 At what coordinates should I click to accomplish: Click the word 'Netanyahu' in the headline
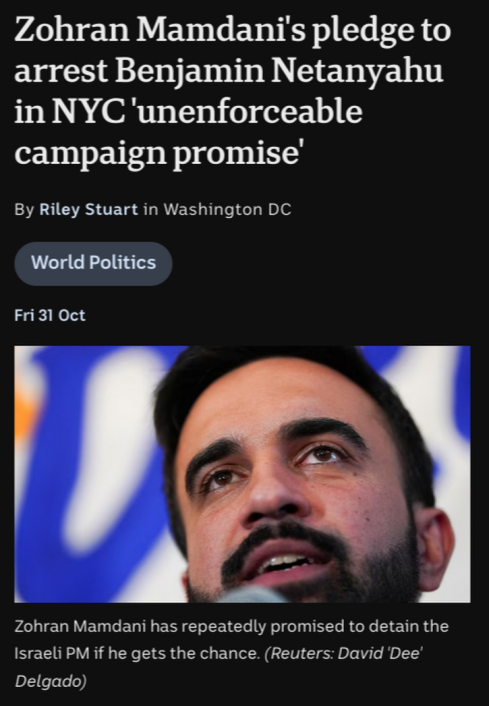point(357,72)
